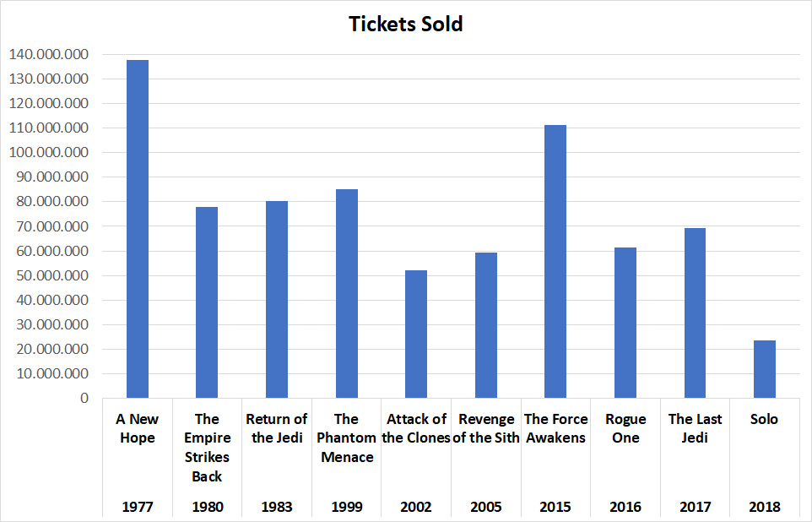
Task: Click the 100.000.000 axis label
Action: (x=47, y=153)
